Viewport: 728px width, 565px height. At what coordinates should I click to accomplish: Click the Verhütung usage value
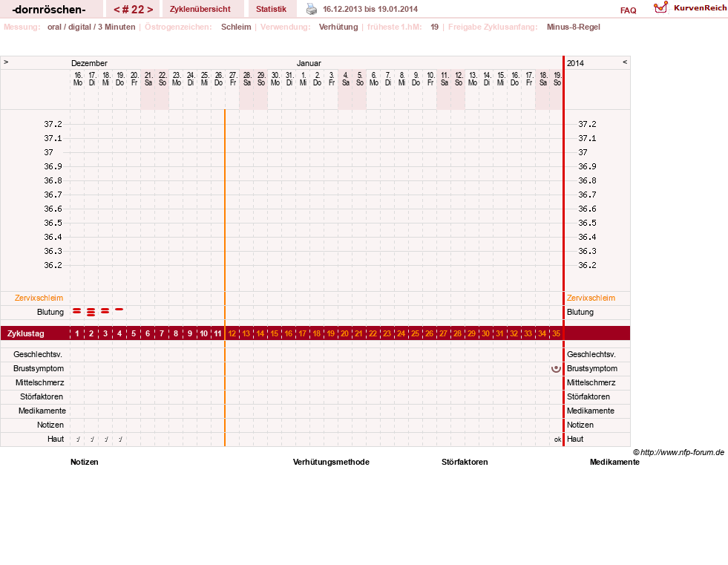point(338,27)
